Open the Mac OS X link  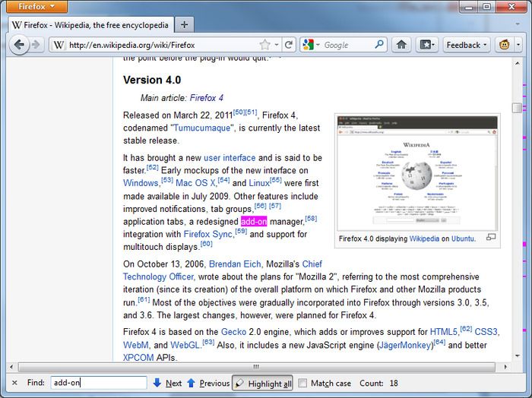195,183
